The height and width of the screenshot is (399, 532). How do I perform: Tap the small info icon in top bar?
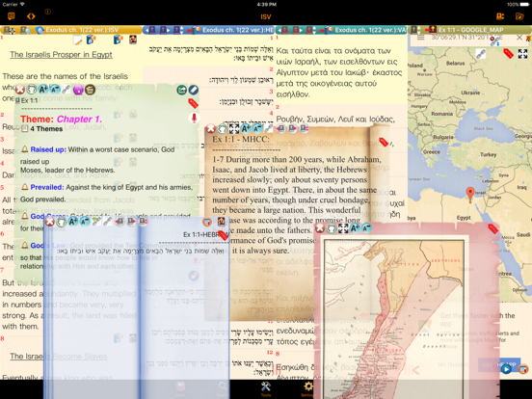point(48,12)
